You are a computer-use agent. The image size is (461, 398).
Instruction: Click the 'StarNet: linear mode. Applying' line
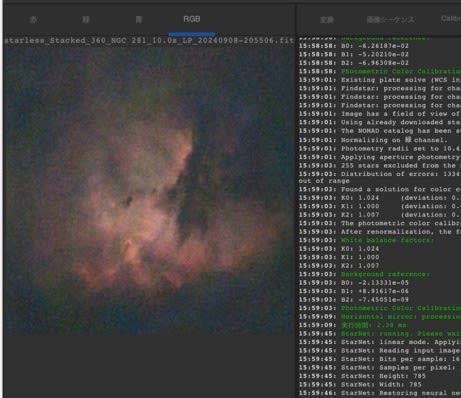(x=380, y=342)
